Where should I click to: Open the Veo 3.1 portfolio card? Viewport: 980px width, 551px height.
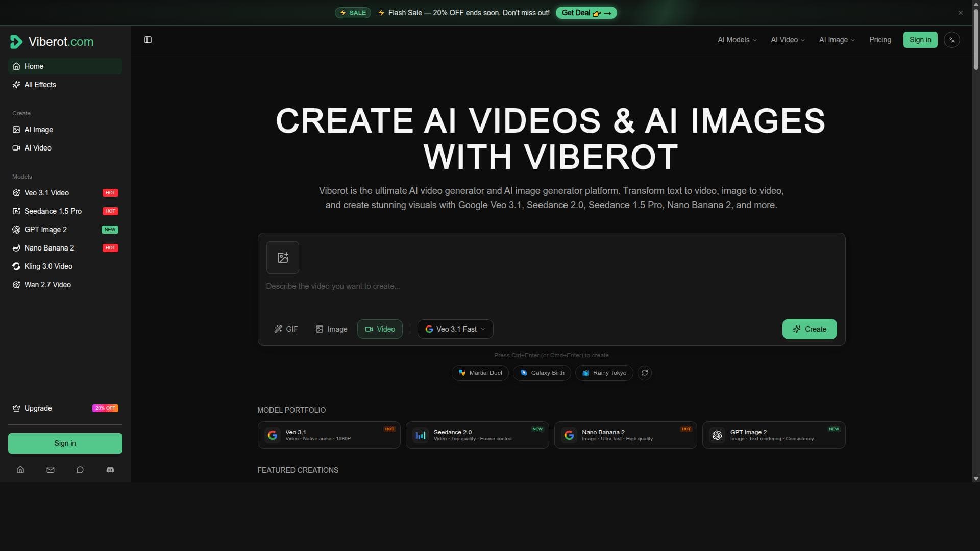click(329, 435)
